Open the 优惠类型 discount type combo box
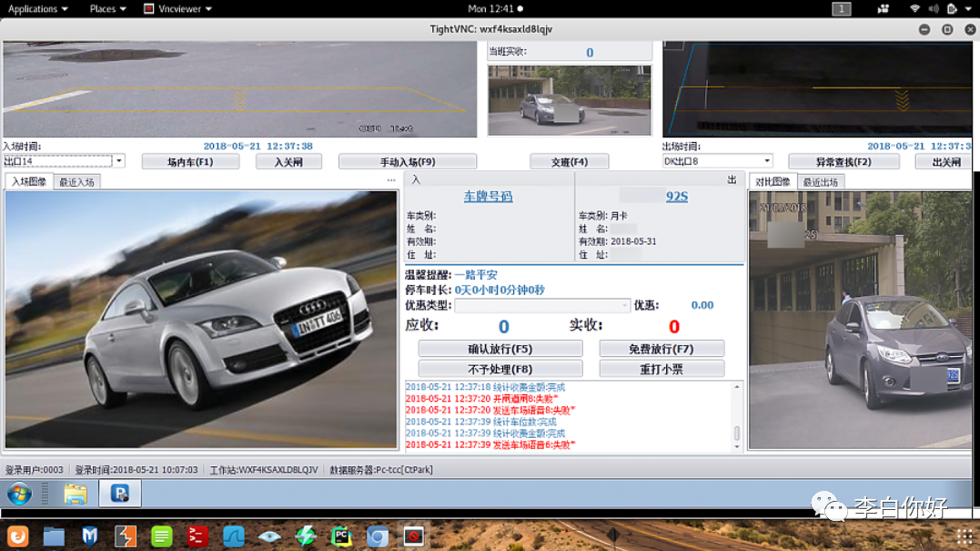The width and height of the screenshot is (980, 551). [x=542, y=305]
